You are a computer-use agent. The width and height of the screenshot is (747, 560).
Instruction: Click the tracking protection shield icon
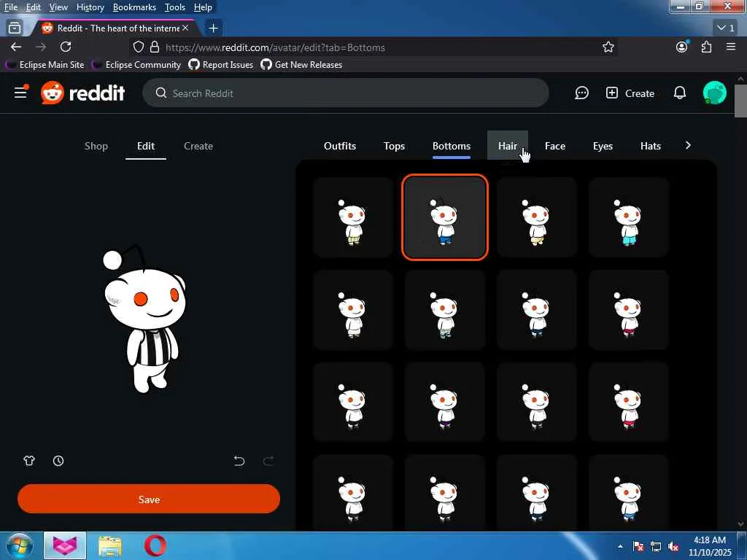(x=138, y=47)
